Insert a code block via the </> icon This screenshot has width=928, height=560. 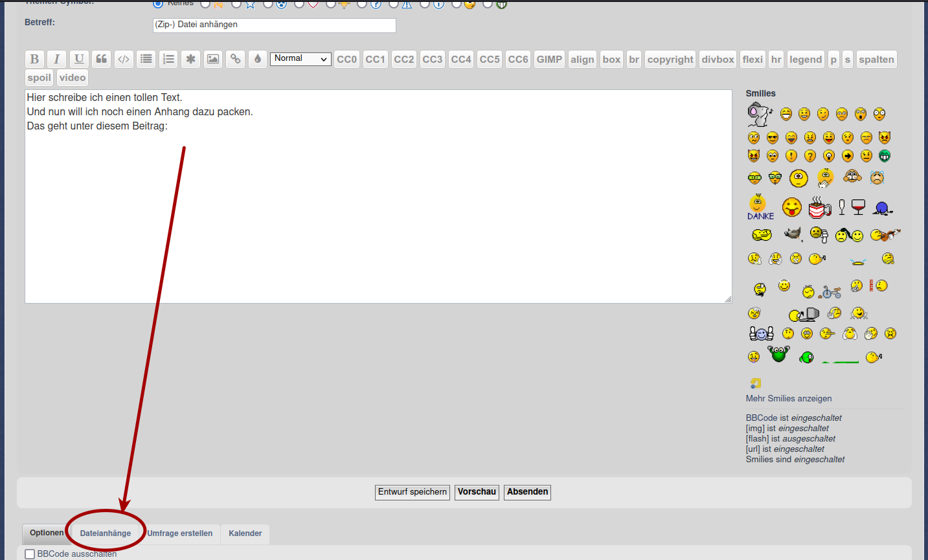(124, 59)
